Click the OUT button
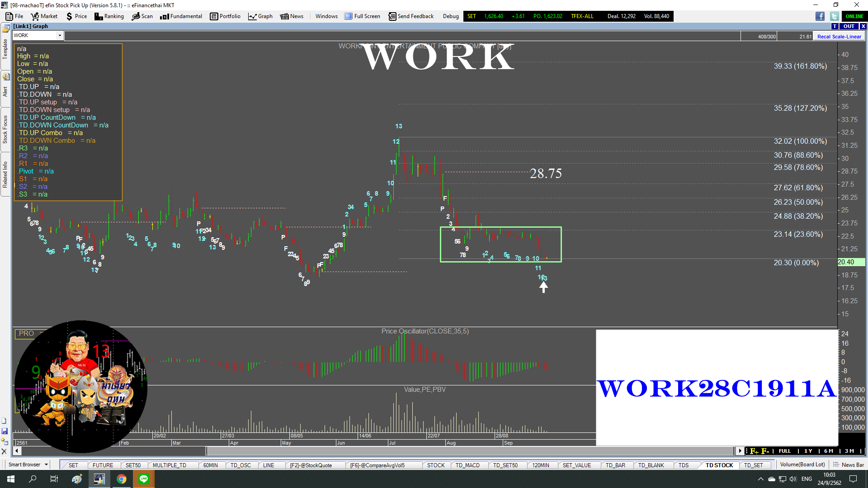 coord(849,26)
